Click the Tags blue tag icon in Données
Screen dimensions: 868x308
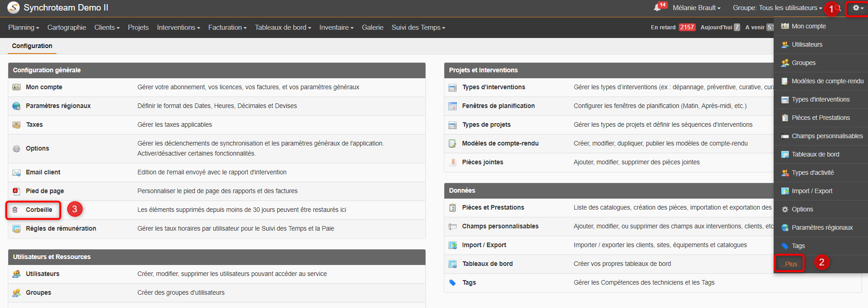click(453, 283)
